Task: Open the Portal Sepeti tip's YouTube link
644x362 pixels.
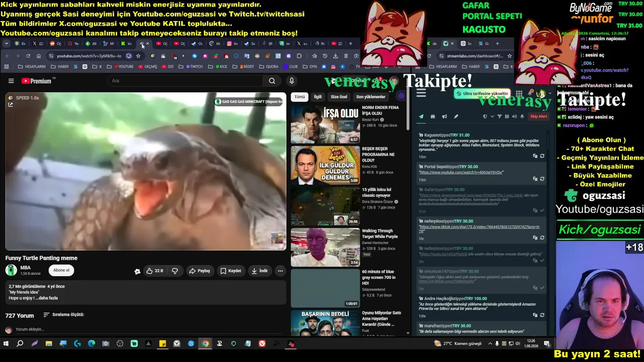Action: point(461,172)
